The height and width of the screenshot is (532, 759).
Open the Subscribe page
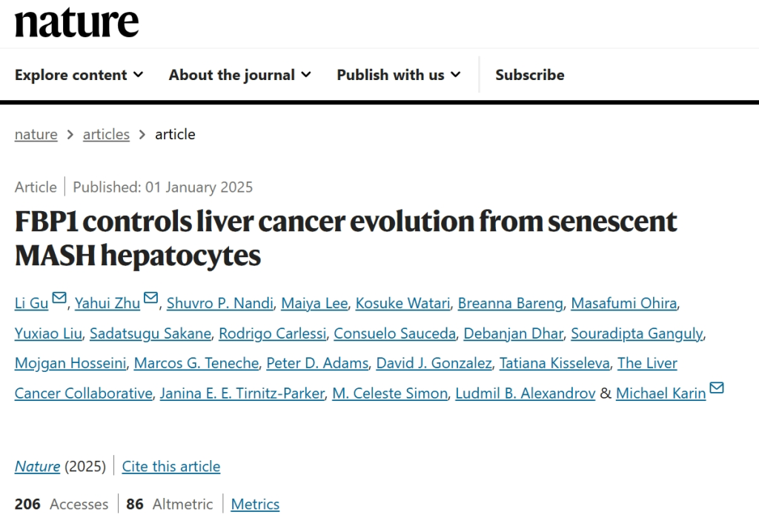pos(529,75)
